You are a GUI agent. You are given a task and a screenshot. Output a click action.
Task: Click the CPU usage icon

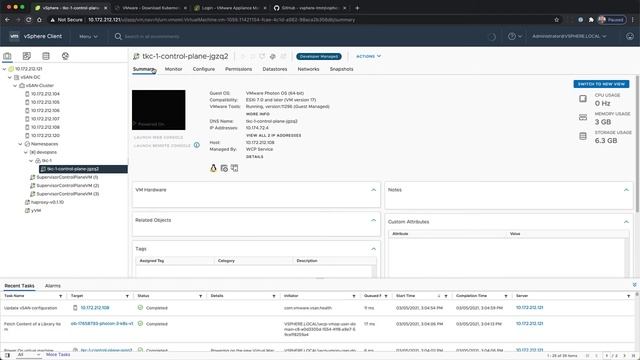pos(583,99)
